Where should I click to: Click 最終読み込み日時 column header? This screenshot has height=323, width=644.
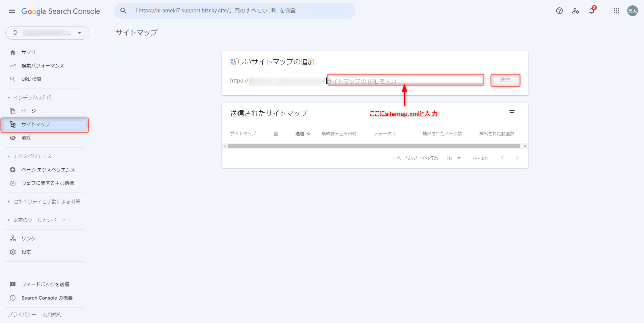point(339,133)
